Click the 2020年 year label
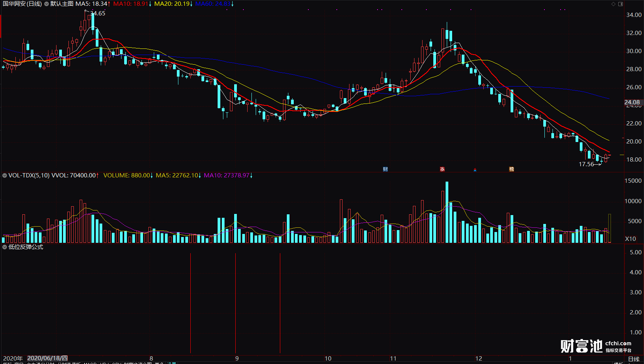Viewport: 644px width, 364px height. [x=13, y=359]
